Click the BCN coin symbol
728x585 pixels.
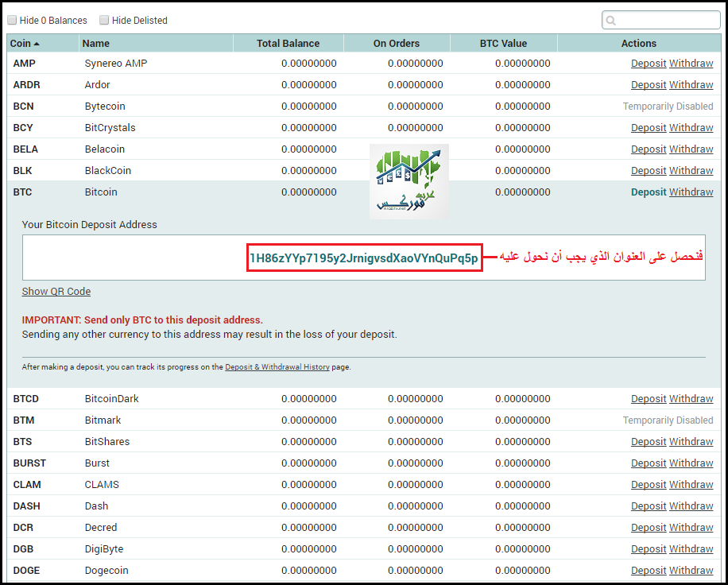[23, 106]
